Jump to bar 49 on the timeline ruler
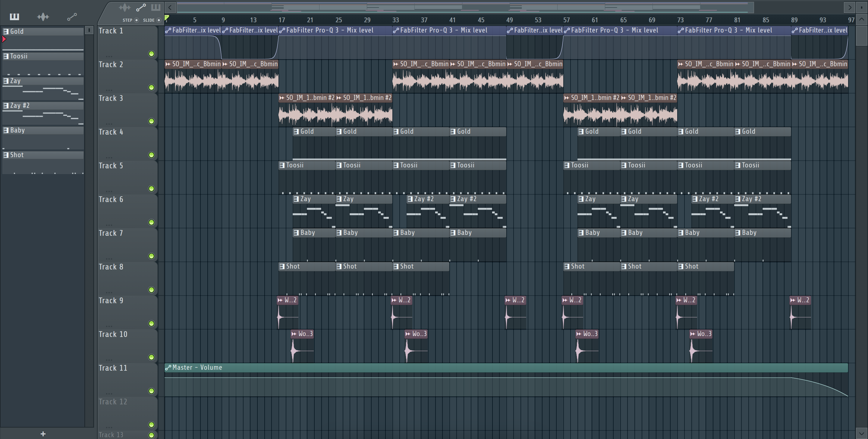The height and width of the screenshot is (439, 868). (x=509, y=20)
